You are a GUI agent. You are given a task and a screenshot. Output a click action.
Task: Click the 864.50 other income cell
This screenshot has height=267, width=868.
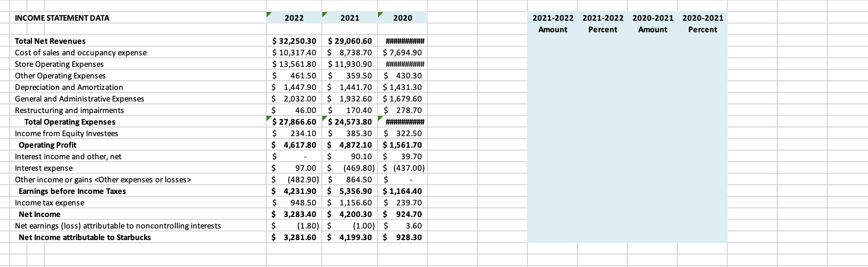point(350,179)
